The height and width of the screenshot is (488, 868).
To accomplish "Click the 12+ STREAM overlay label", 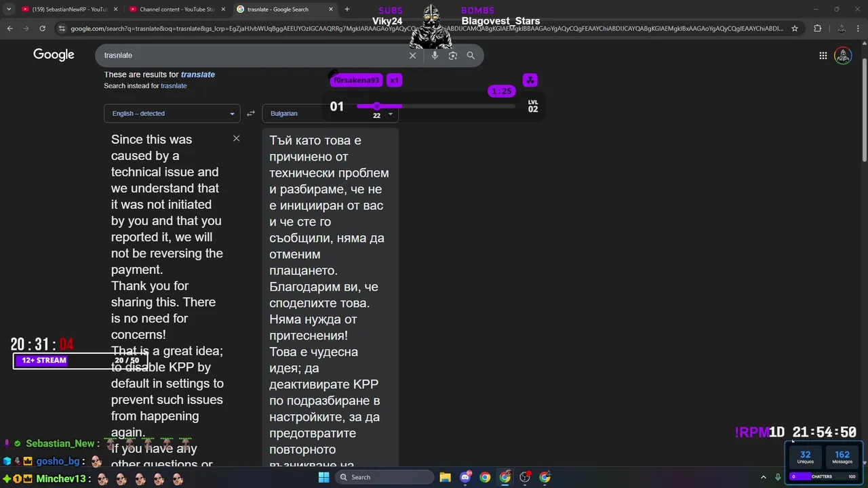I will (x=43, y=361).
